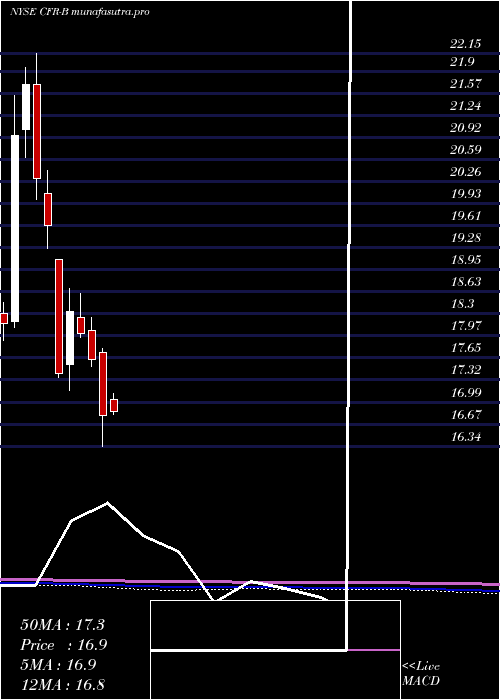500x700 pixels.
Task: Click the <<Live MACD label
Action: [421, 673]
